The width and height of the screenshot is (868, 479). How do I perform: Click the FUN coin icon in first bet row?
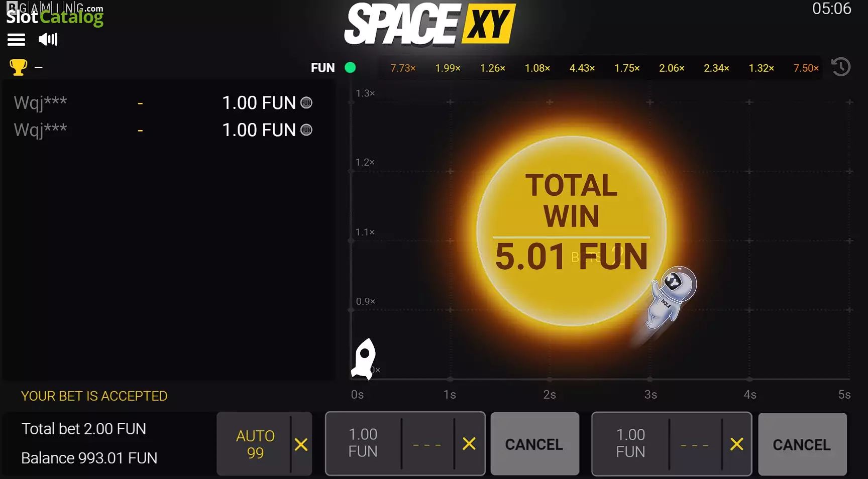(306, 103)
